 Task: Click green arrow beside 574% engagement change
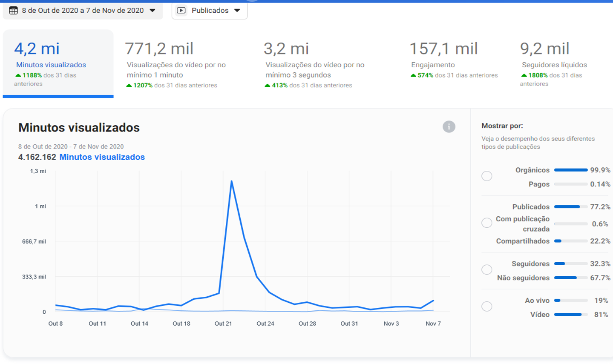(x=413, y=75)
